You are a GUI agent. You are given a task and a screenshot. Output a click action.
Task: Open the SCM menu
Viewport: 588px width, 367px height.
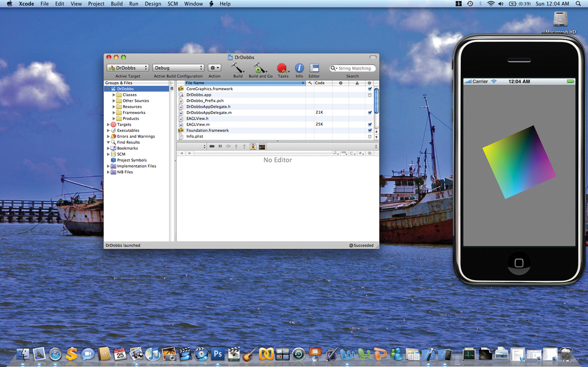pyautogui.click(x=172, y=4)
